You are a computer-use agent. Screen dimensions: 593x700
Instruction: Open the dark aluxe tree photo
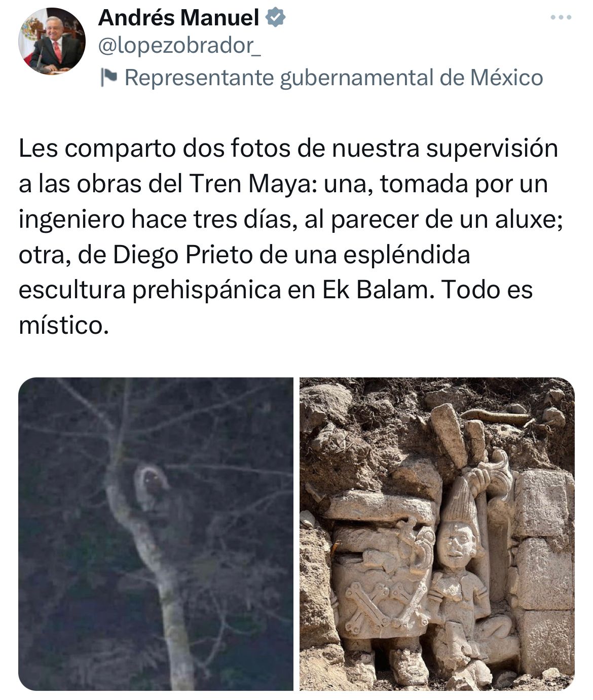point(156,534)
